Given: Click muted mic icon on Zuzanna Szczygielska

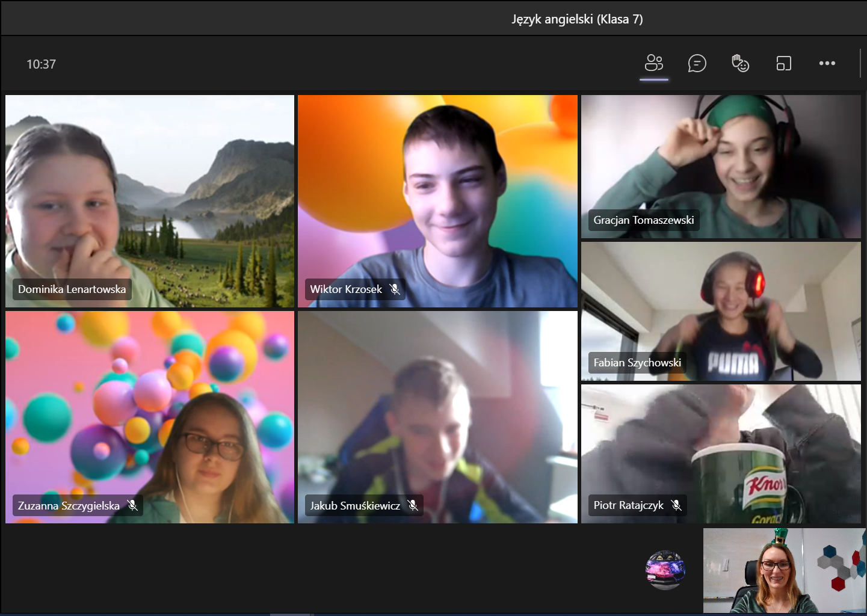Looking at the screenshot, I should (132, 505).
